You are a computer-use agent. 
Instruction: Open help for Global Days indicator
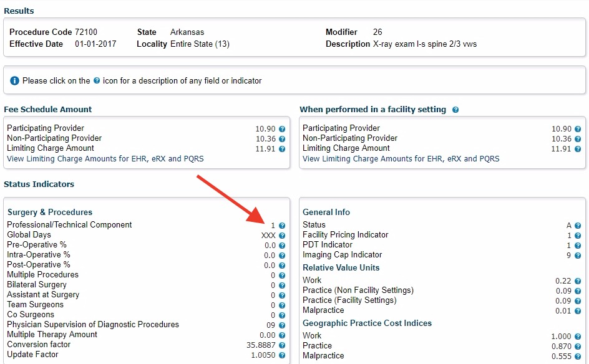click(x=282, y=236)
